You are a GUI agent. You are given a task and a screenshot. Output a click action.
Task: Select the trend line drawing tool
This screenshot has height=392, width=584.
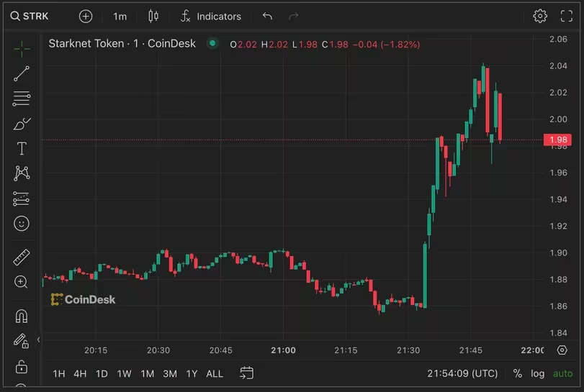22,73
